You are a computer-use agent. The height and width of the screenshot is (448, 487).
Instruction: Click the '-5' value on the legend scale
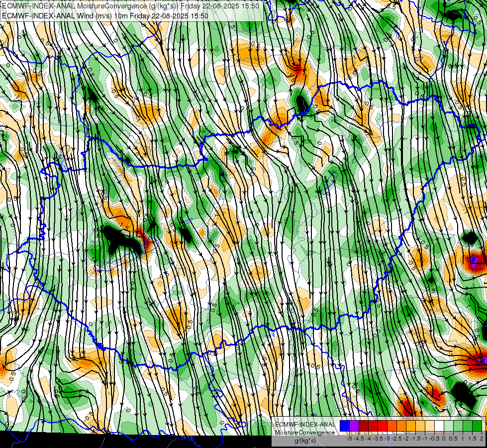pos(349,439)
